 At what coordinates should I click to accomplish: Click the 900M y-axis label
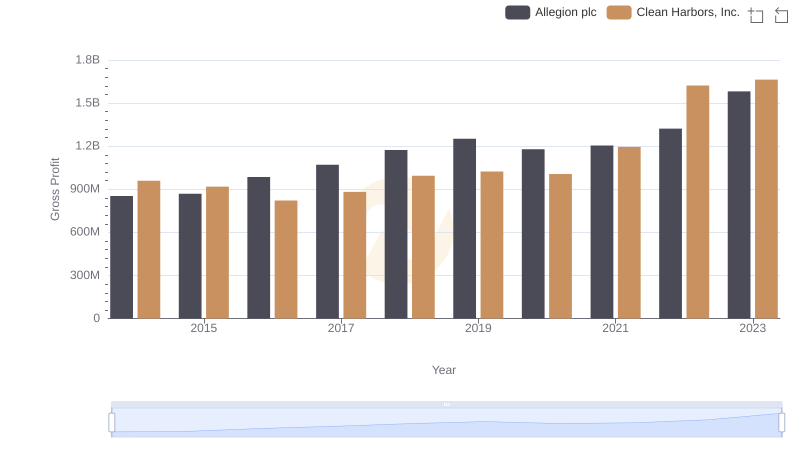pyautogui.click(x=85, y=189)
